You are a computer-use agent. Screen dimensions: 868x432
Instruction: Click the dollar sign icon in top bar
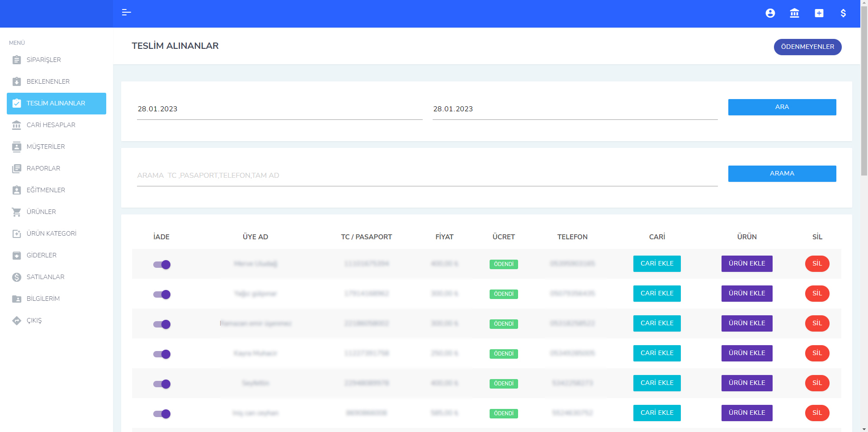pos(843,13)
